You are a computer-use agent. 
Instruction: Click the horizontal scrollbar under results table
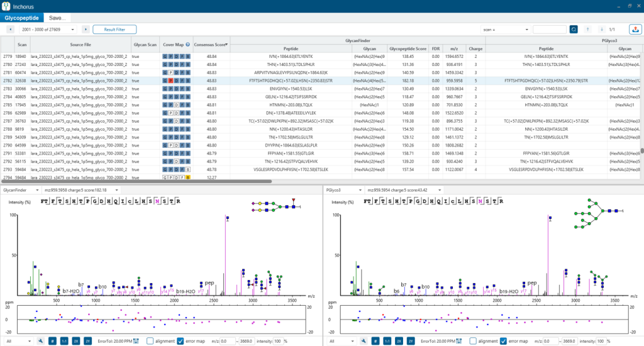[x=136, y=181]
